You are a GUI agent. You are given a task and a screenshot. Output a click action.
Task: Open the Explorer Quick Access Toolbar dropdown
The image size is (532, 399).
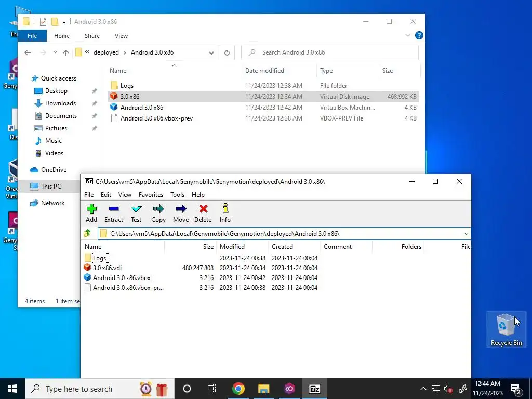point(64,22)
